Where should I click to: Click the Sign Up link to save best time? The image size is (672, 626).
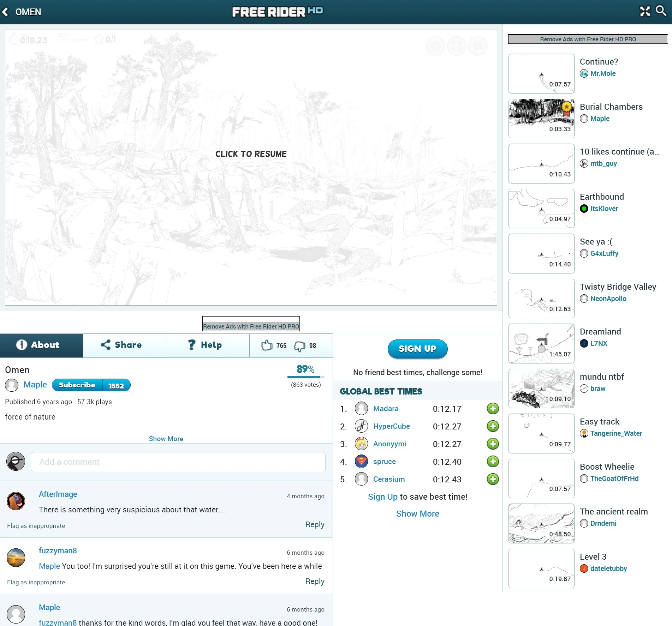(383, 497)
